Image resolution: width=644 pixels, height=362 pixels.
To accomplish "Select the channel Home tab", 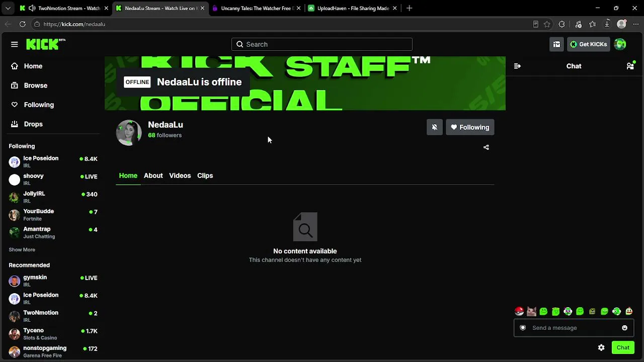I will click(128, 175).
